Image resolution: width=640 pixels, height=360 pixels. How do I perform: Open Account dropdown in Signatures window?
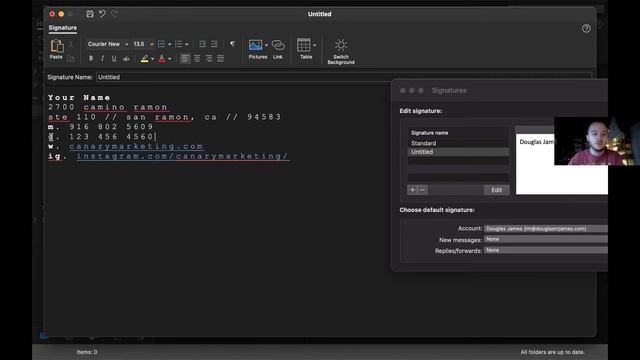point(546,229)
